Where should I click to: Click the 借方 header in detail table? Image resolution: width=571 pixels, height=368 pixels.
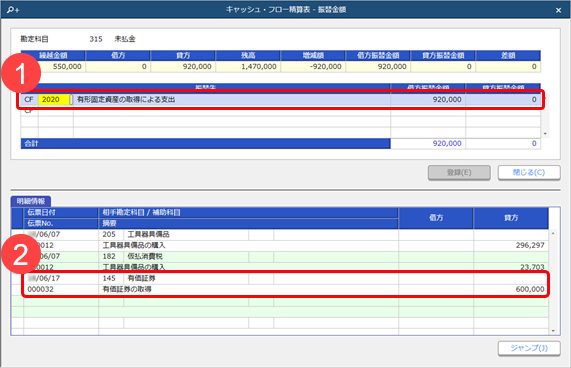coord(436,218)
